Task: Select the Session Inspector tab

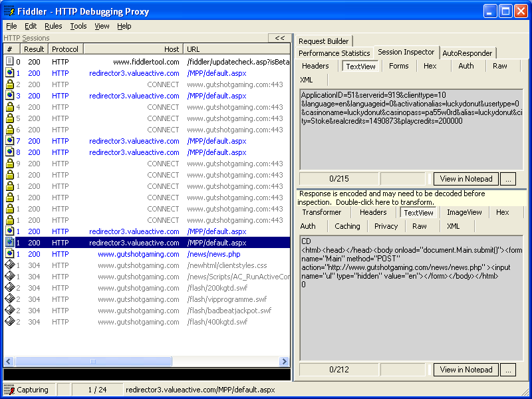Action: point(406,52)
